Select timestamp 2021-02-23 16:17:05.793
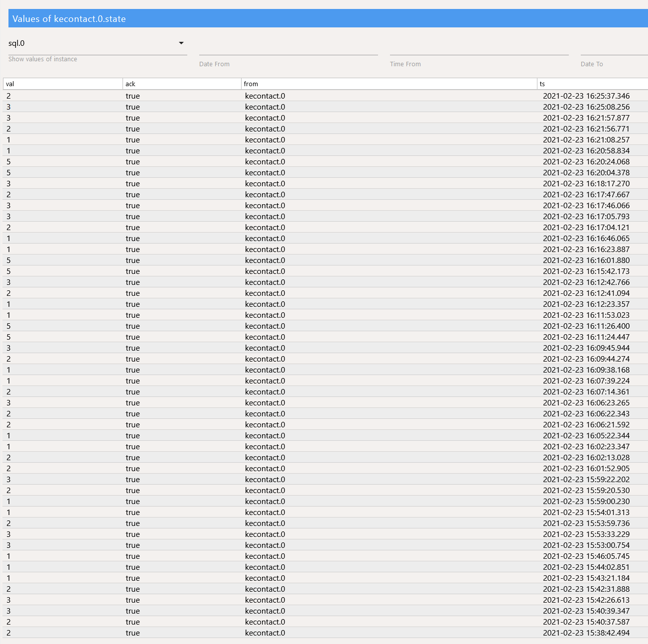The height and width of the screenshot is (644, 648). (x=586, y=217)
